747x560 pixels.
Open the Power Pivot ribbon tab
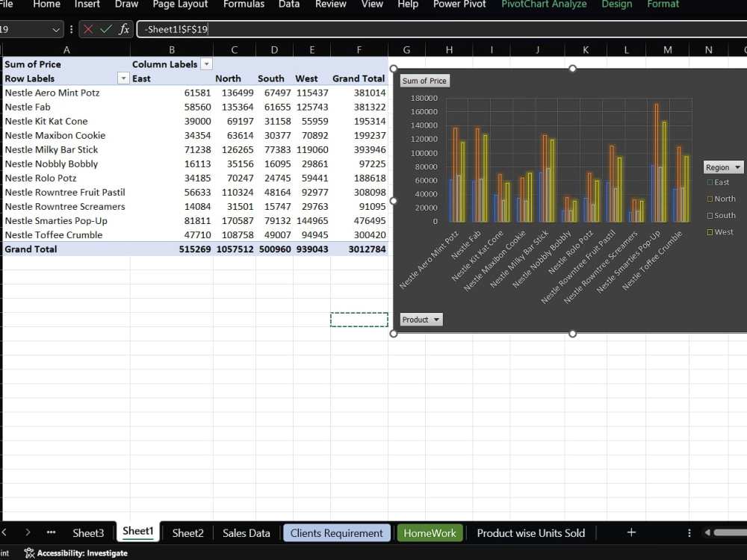click(x=459, y=4)
